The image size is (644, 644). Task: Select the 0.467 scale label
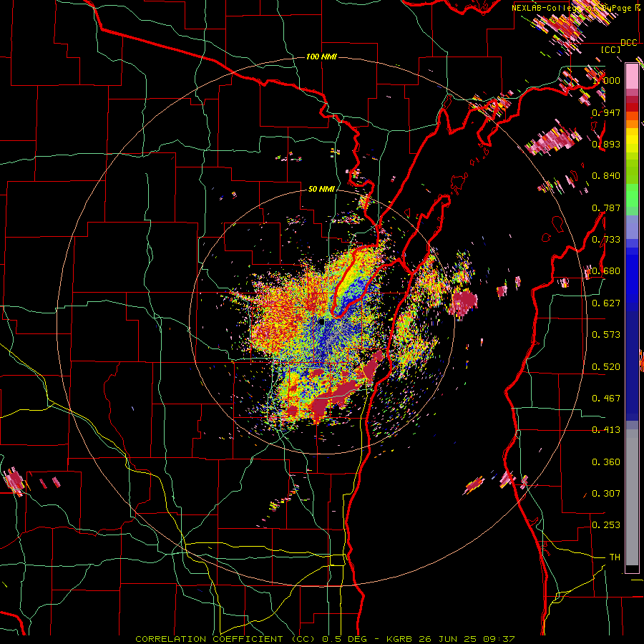pos(606,399)
